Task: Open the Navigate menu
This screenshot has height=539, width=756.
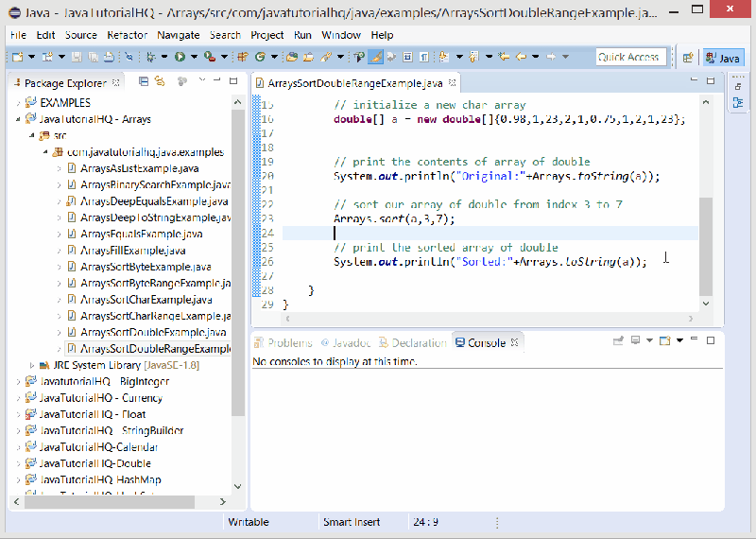Action: point(179,35)
